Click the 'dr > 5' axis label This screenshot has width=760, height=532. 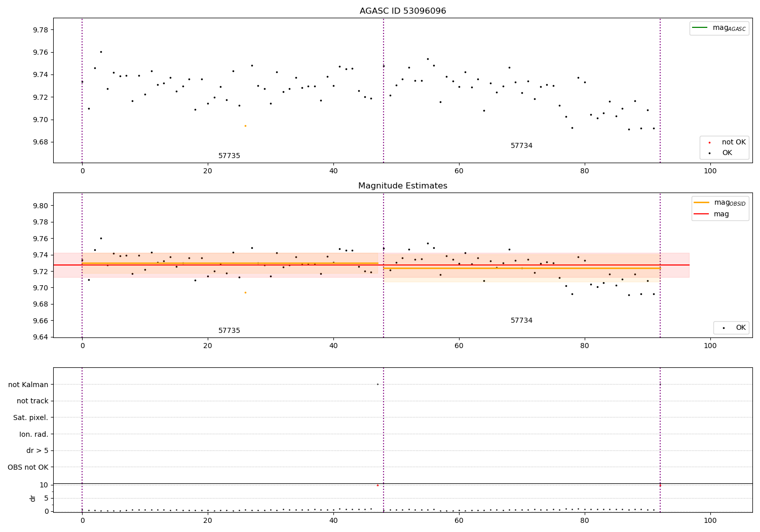coord(37,450)
